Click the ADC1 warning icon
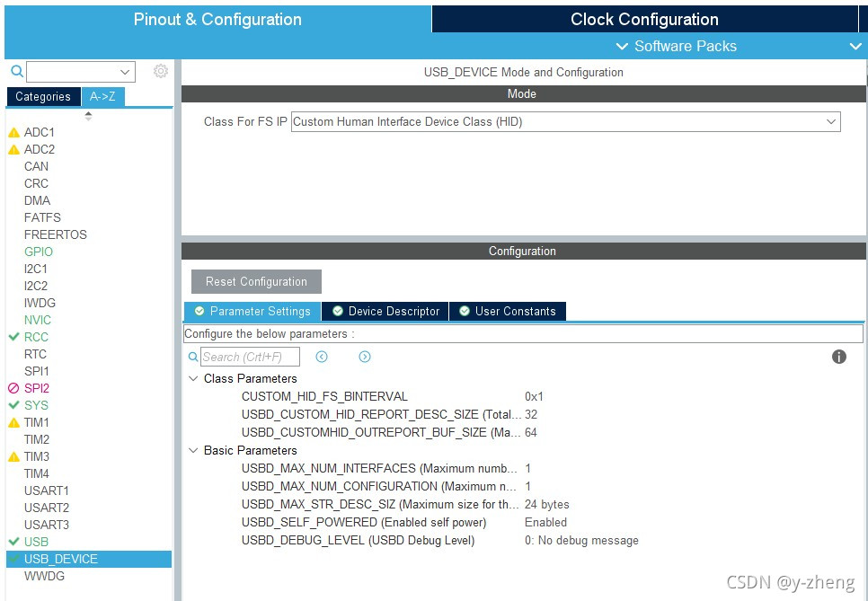868x601 pixels. point(13,133)
